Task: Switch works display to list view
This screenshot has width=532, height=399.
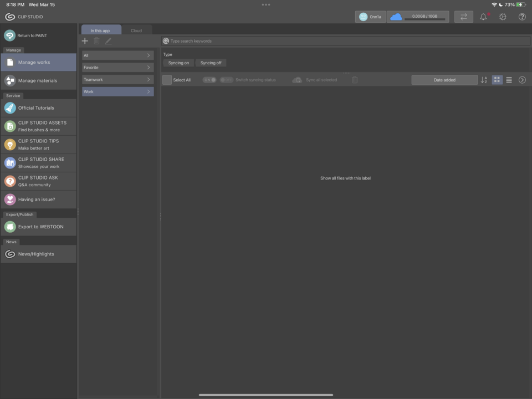Action: [x=509, y=80]
